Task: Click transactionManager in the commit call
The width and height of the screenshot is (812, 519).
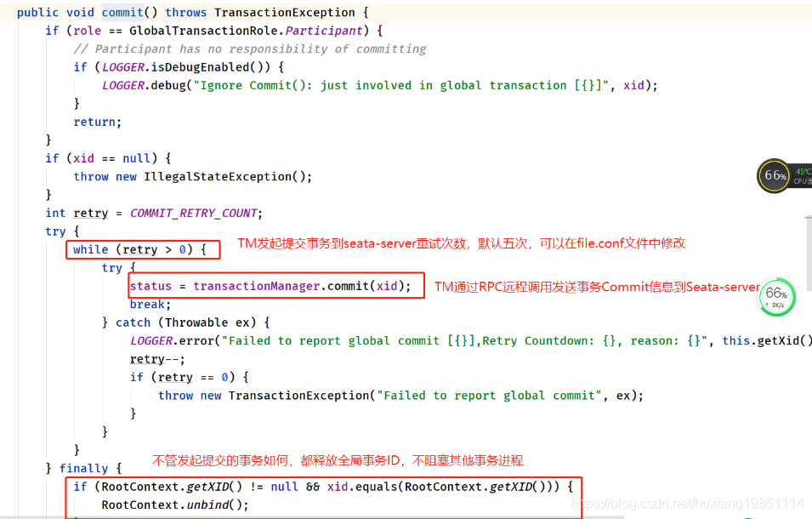Action: (256, 286)
